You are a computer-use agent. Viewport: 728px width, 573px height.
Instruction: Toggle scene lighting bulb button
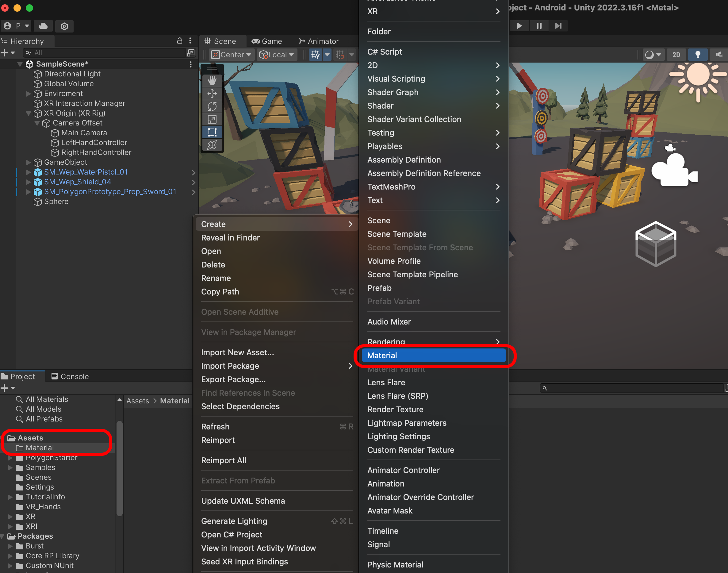(697, 55)
